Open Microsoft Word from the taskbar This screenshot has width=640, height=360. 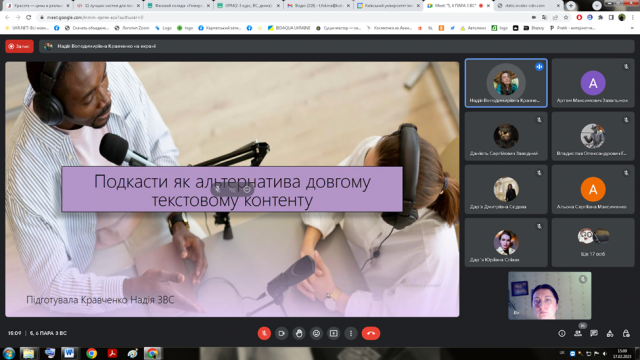point(69,353)
